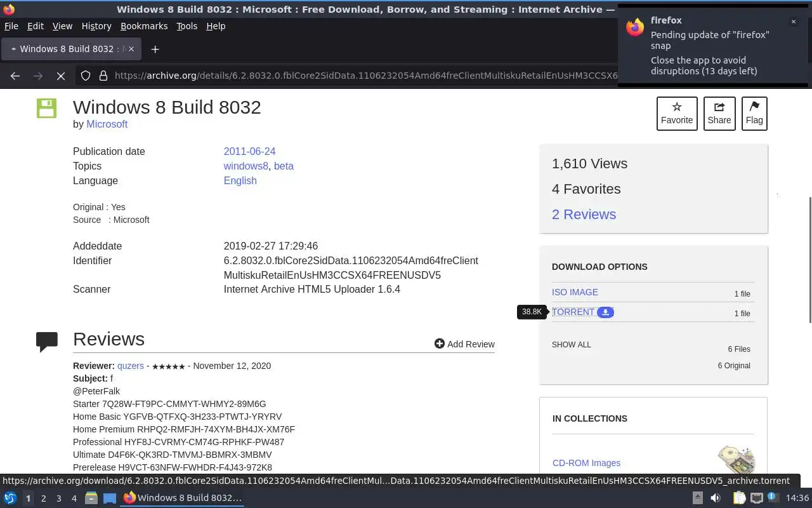
Task: Open the network status tray icon
Action: [x=757, y=498]
